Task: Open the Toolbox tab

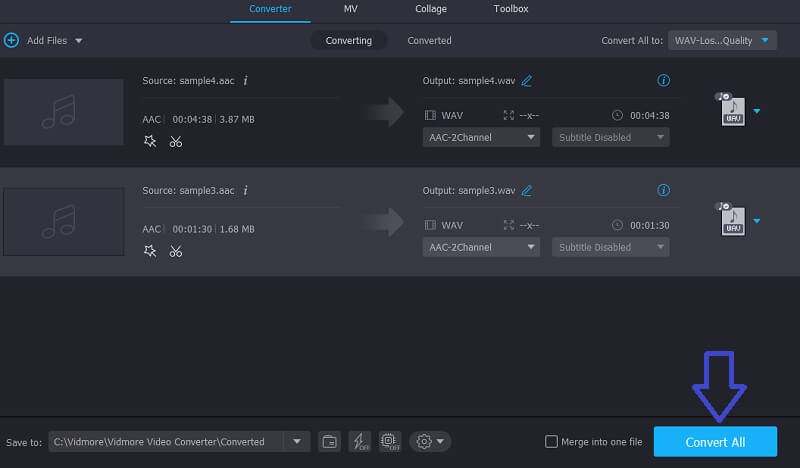Action: (510, 9)
